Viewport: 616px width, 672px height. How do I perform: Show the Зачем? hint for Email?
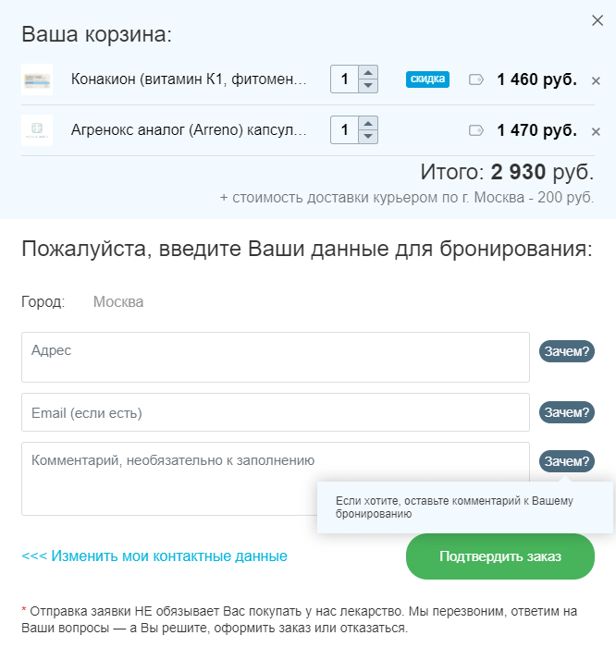pos(566,412)
